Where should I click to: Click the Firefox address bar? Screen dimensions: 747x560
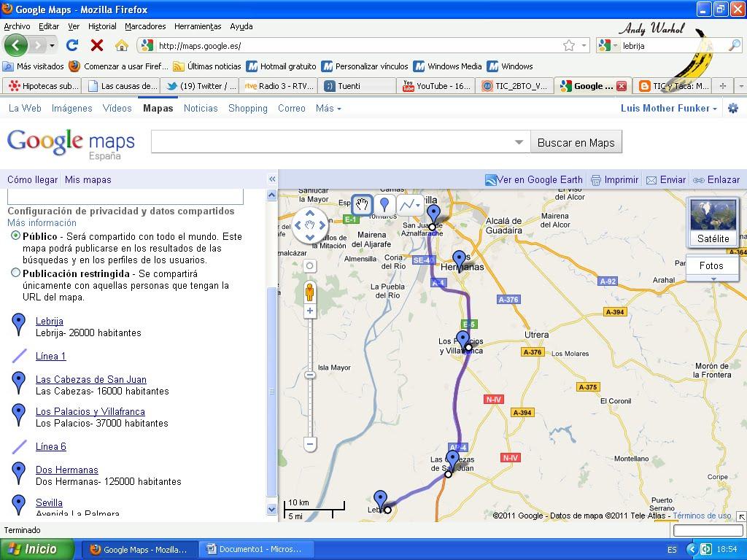357,46
